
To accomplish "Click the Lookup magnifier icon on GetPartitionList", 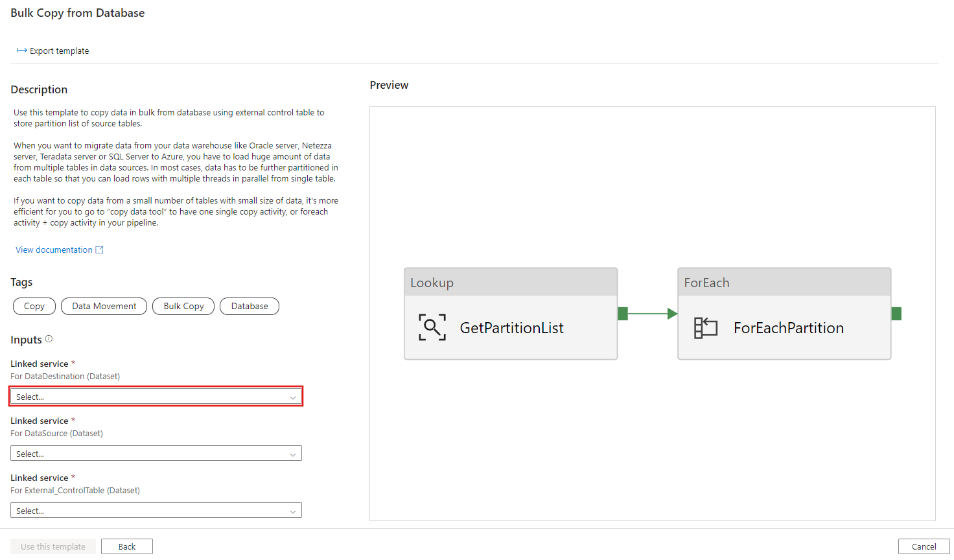I will pos(432,327).
